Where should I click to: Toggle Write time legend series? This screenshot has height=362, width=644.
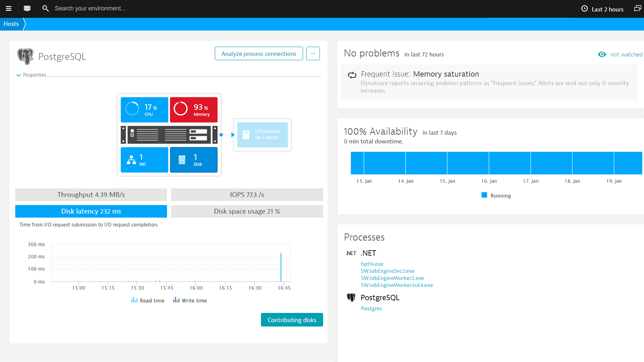190,300
